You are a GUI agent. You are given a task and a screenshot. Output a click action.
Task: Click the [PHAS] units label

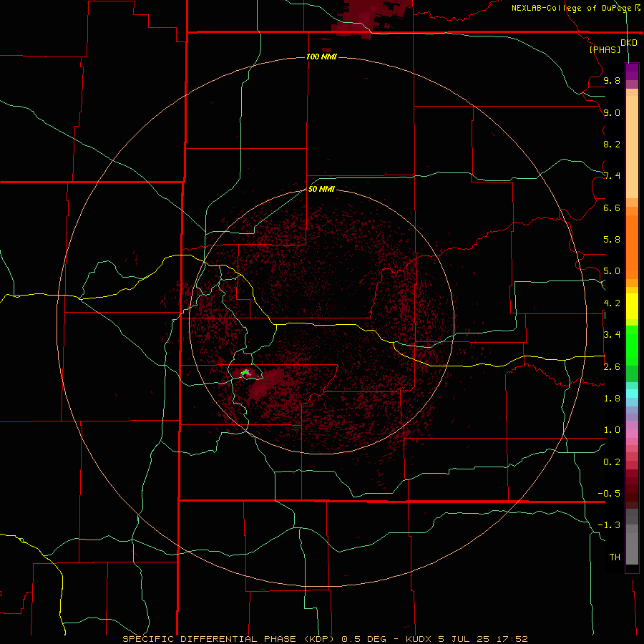[x=605, y=50]
